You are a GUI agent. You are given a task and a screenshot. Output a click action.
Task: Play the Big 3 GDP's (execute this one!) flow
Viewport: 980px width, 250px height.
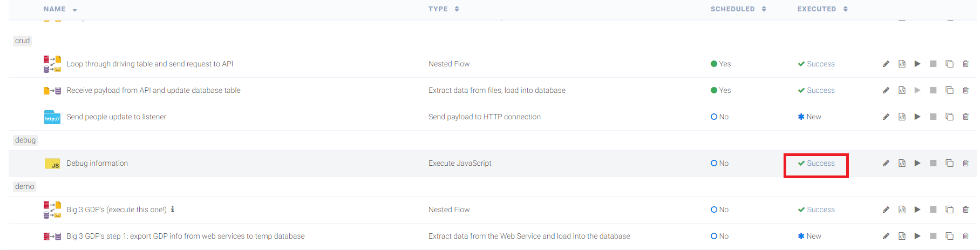pos(917,210)
